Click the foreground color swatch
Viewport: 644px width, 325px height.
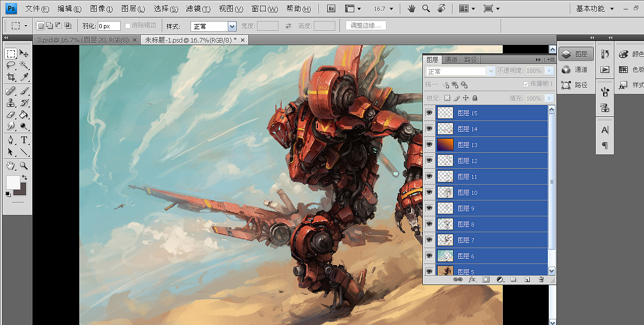pyautogui.click(x=13, y=182)
